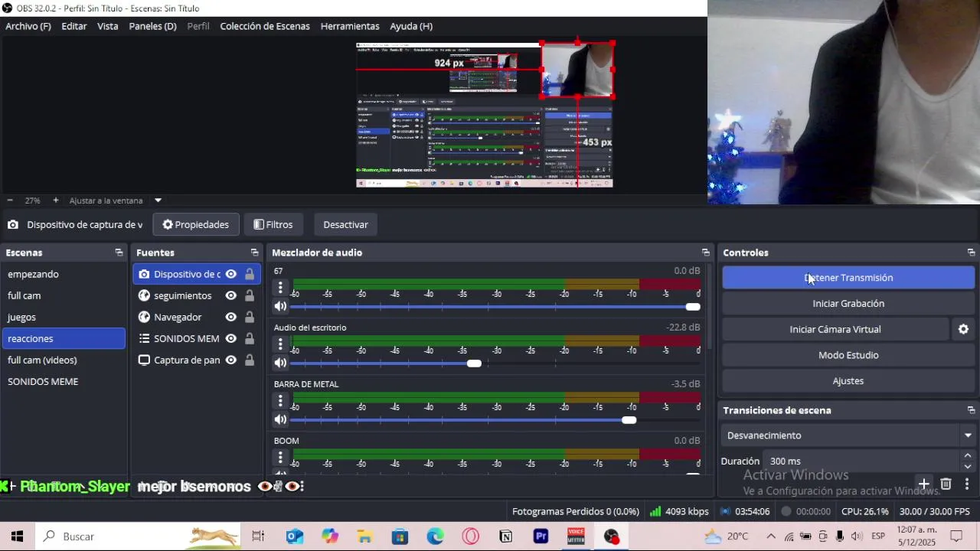
Task: Open Premiere Pro from the taskbar
Action: (x=541, y=536)
